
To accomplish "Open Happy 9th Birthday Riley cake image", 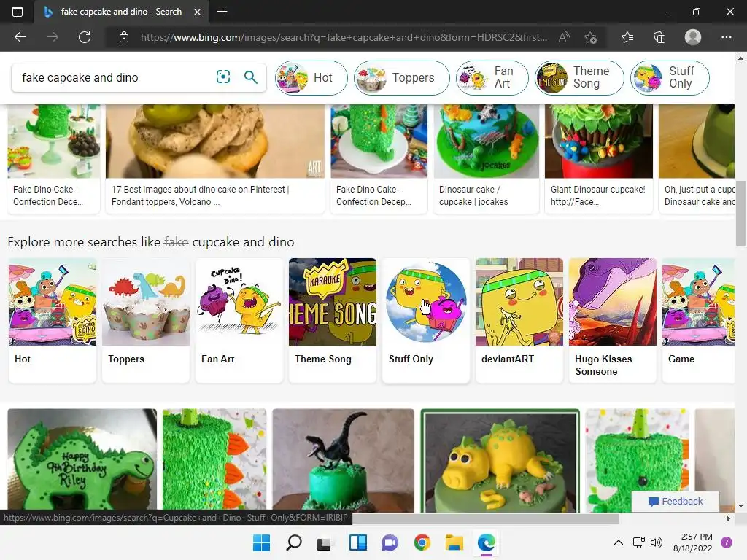I will (82, 460).
